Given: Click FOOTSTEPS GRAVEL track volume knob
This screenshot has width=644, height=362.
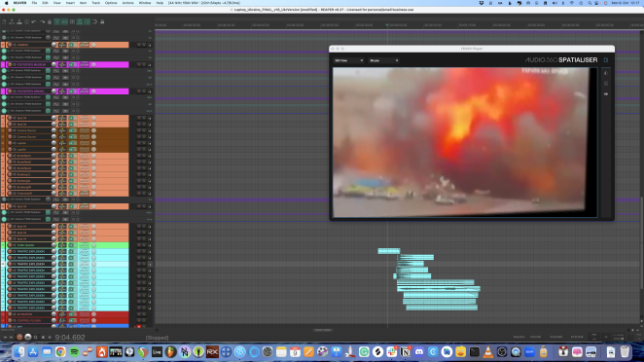Looking at the screenshot, I should (54, 91).
